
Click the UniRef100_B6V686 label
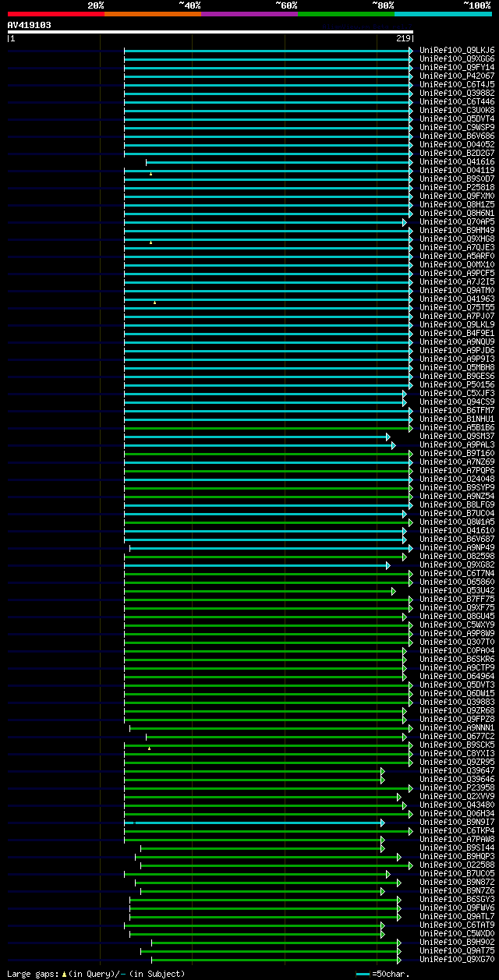[457, 136]
